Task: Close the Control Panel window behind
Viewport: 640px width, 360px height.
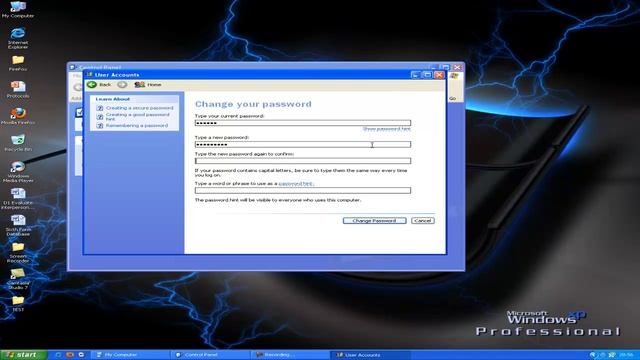Action: tap(458, 67)
